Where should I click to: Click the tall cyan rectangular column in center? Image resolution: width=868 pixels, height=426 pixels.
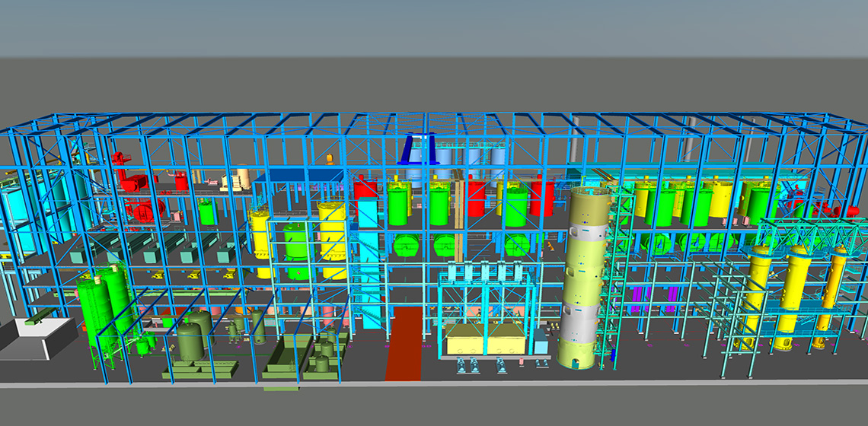pyautogui.click(x=369, y=259)
